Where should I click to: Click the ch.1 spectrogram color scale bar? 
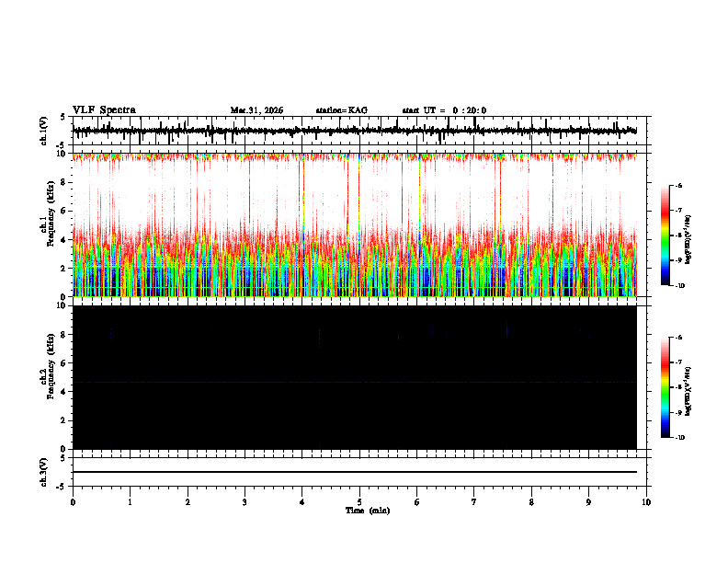coord(665,236)
